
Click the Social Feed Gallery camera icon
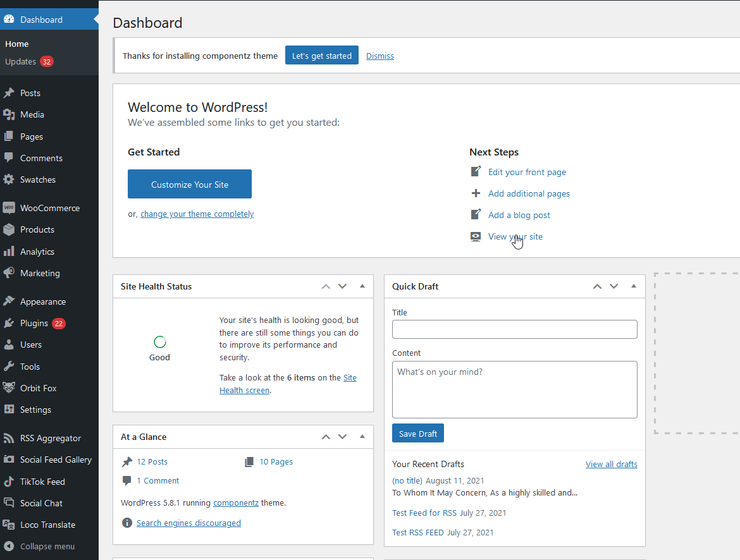(9, 460)
